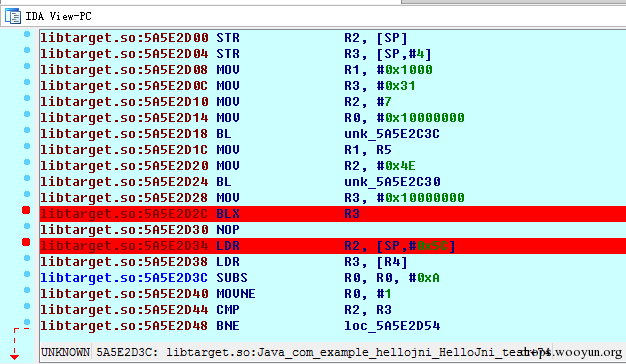Image resolution: width=626 pixels, height=364 pixels.
Task: Select #0x10000000 operand on MOV R0 line
Action: (420, 118)
